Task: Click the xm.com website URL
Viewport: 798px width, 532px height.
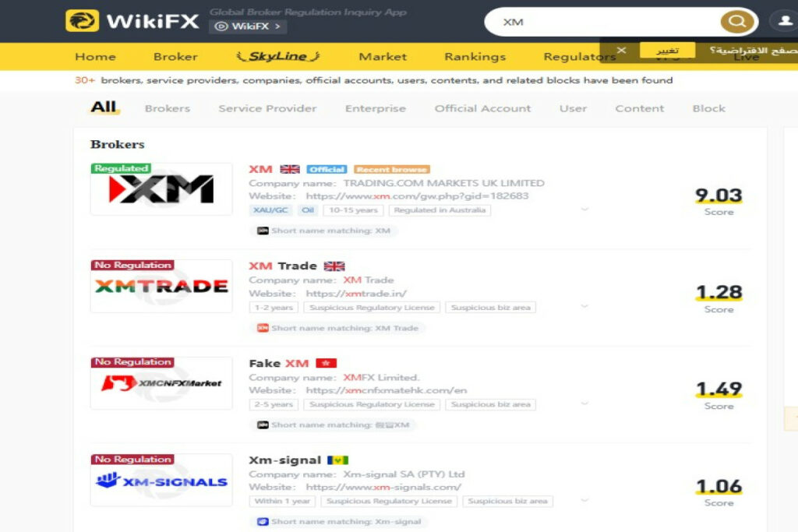Action: [x=417, y=196]
